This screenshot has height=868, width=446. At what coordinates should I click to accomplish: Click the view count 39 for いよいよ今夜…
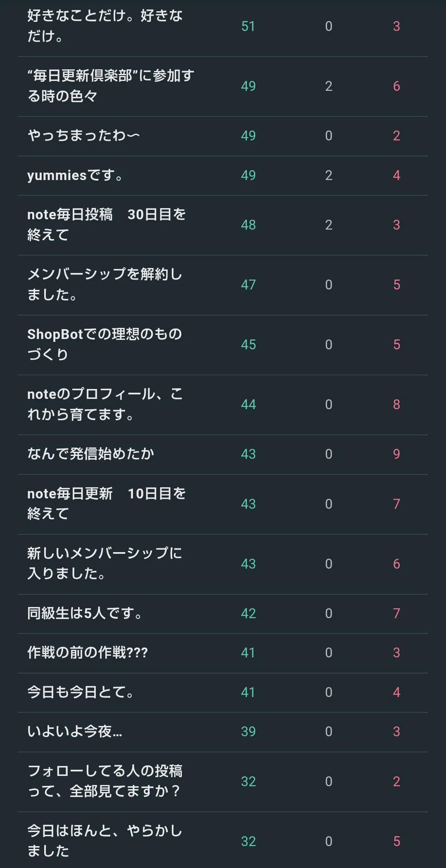tap(248, 731)
